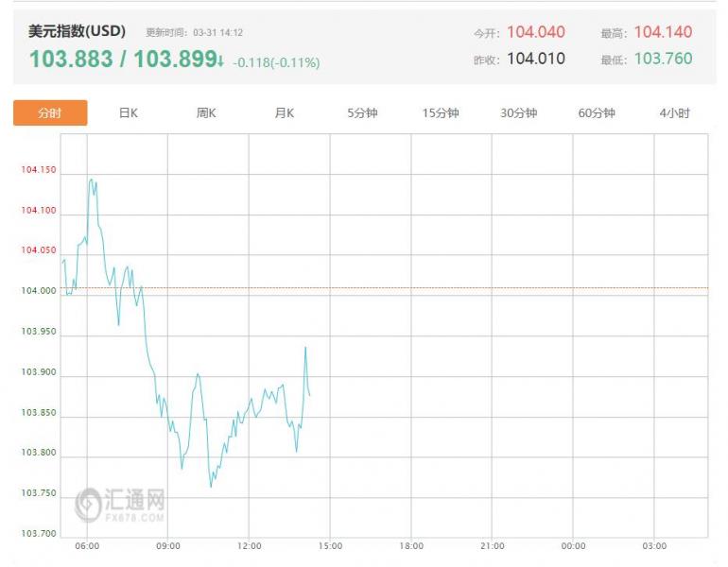
Task: Click the 103.883 / 103.899 price quote
Action: pyautogui.click(x=122, y=60)
